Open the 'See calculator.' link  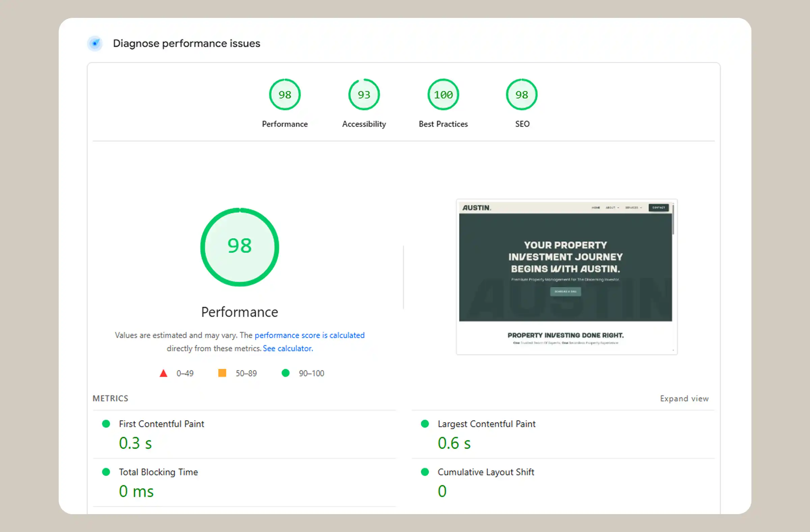(288, 349)
